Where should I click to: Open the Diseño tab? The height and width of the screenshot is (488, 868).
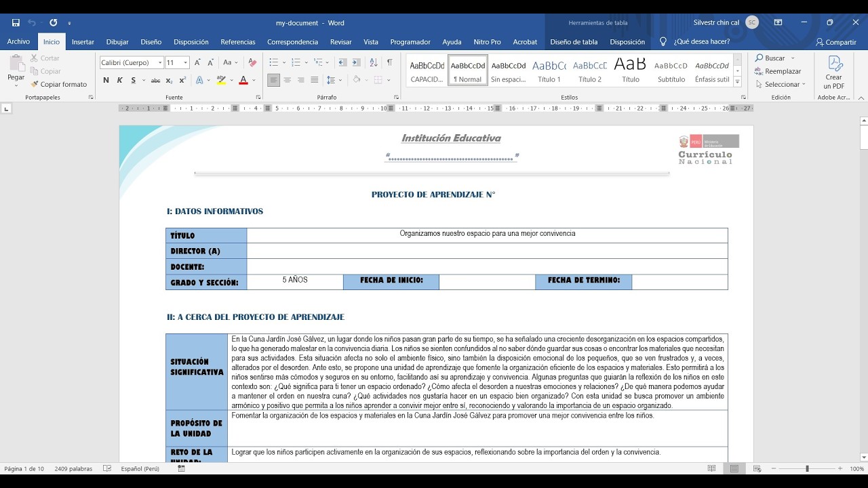coord(151,41)
